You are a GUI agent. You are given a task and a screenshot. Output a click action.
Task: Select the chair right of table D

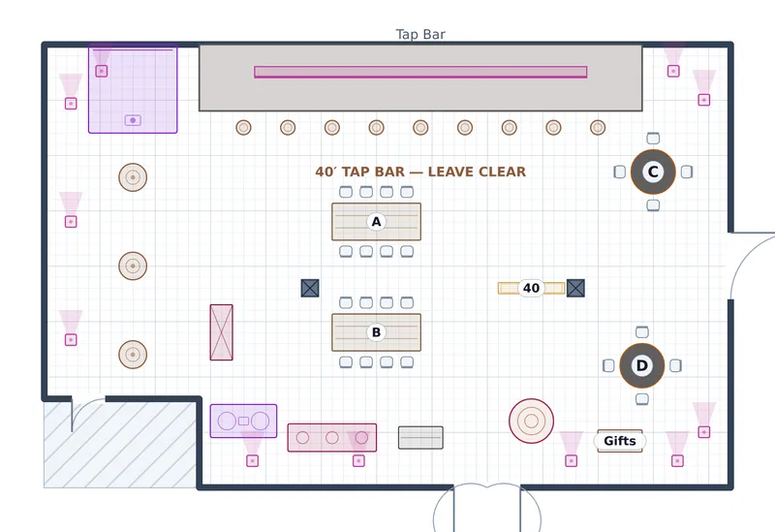point(675,365)
